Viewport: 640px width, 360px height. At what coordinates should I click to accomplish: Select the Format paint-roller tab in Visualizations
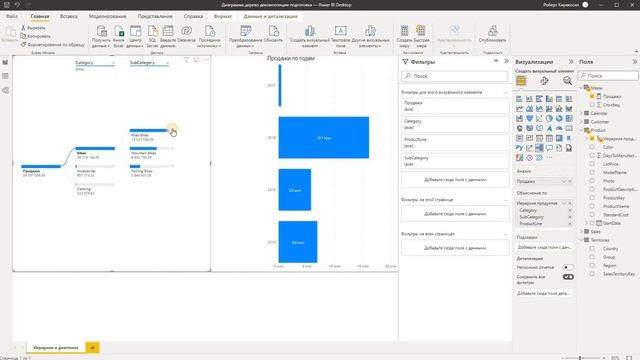(x=544, y=81)
